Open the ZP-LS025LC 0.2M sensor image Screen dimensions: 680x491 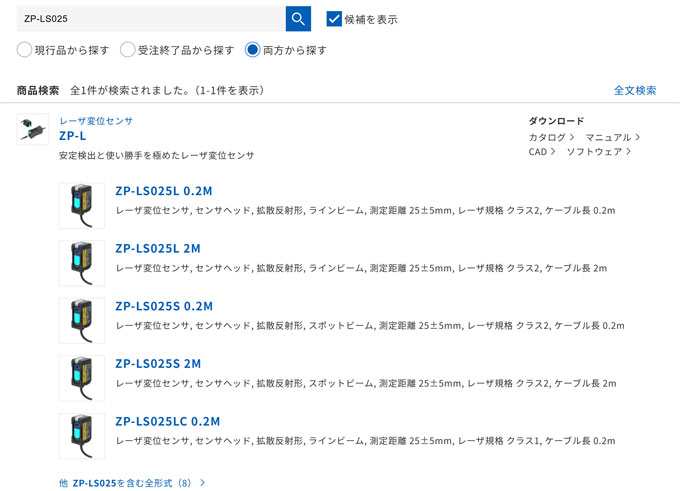pyautogui.click(x=82, y=436)
